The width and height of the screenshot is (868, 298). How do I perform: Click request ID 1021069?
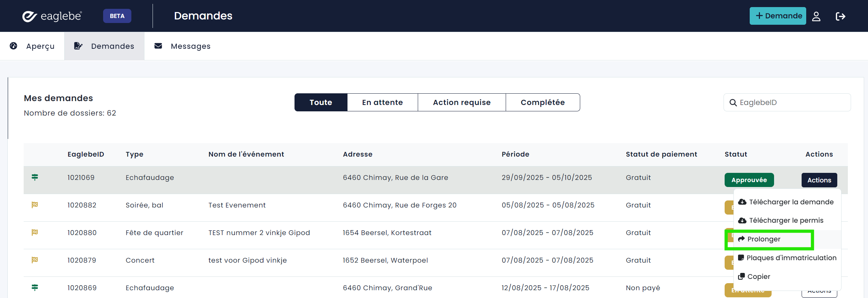pyautogui.click(x=81, y=177)
